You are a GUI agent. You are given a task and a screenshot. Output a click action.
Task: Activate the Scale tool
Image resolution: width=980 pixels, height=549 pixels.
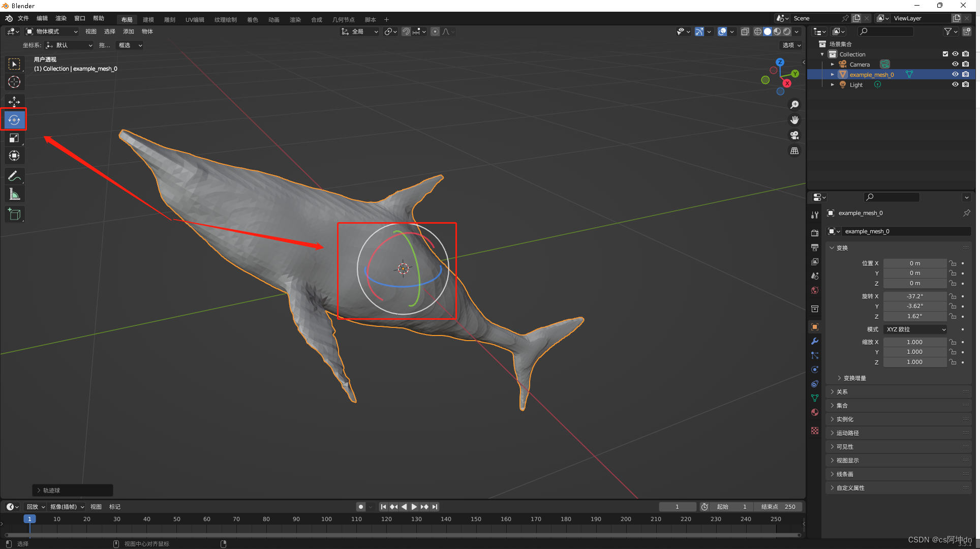click(x=14, y=138)
